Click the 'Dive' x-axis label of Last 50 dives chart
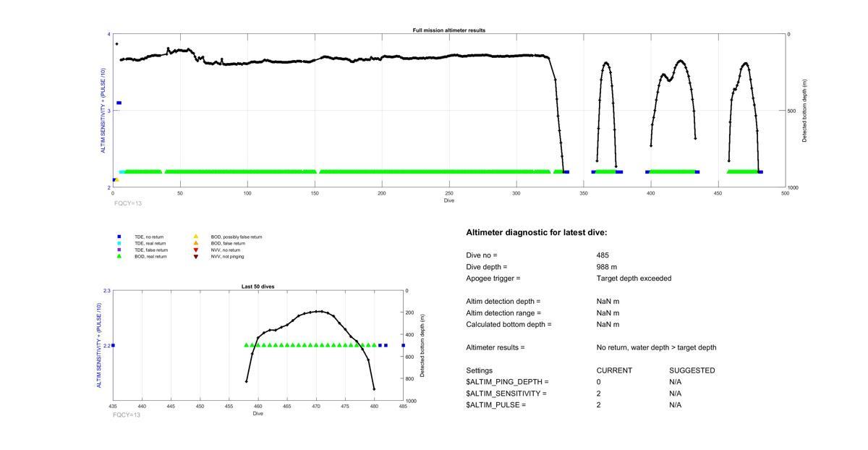Viewport: 868px width, 450px height. coord(258,414)
